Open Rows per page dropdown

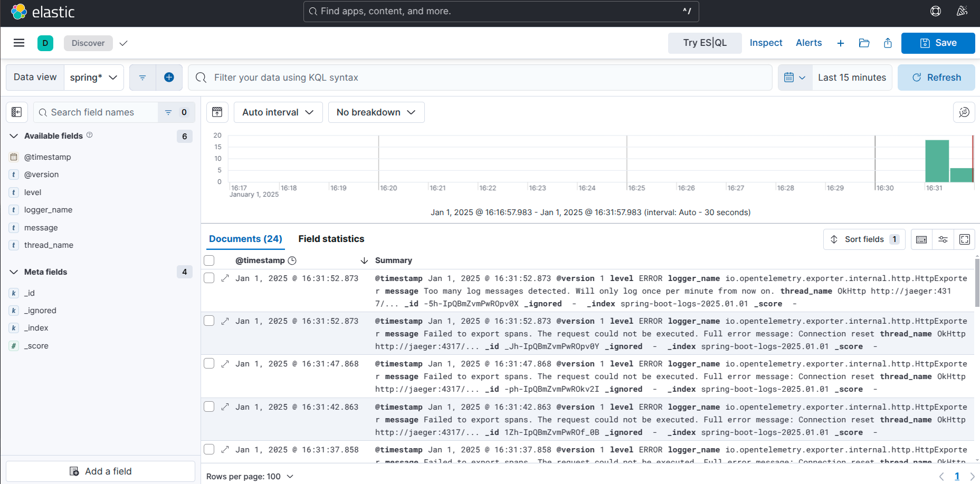click(250, 477)
